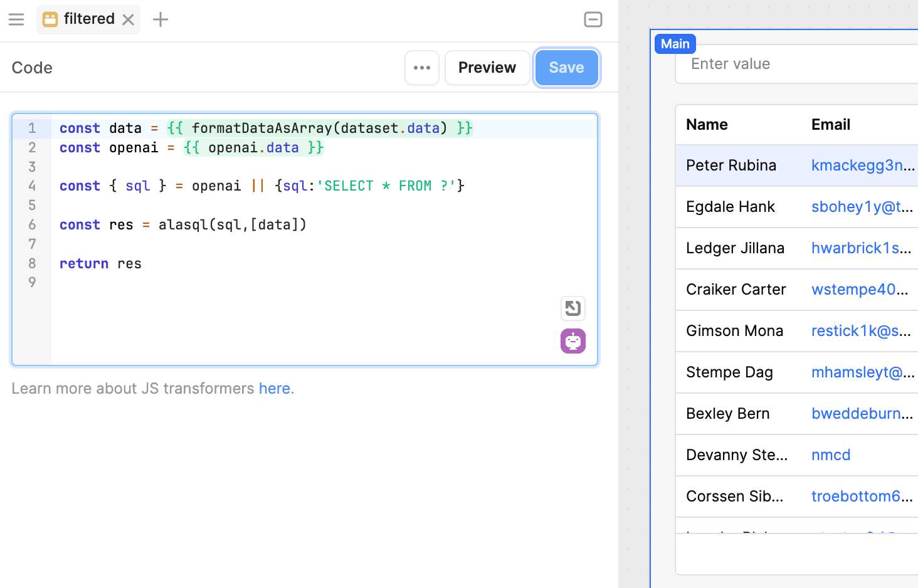The image size is (918, 588).
Task: Click the Email column header
Action: [831, 125]
